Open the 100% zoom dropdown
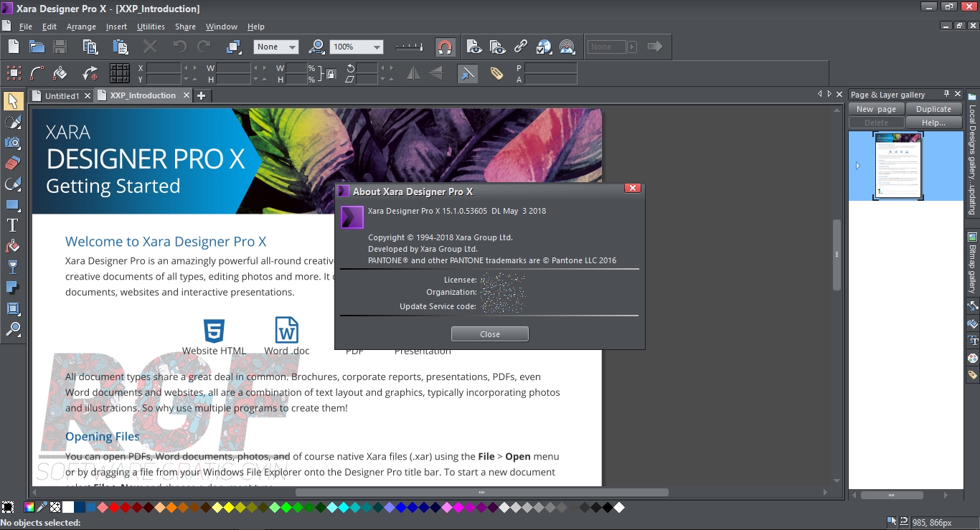Viewport: 980px width, 530px height. [x=357, y=47]
